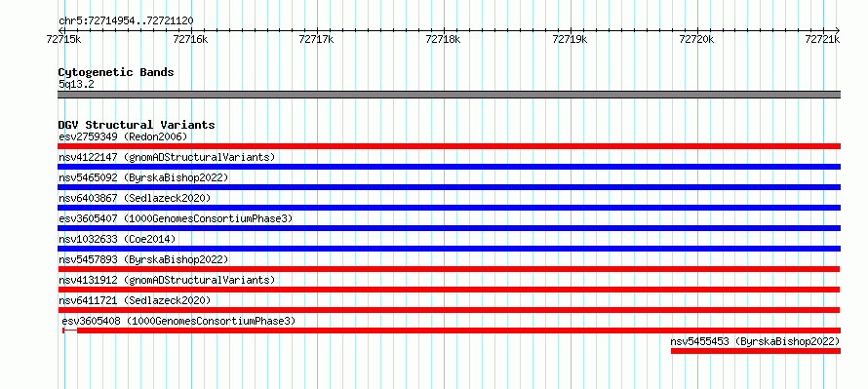
Task: Click the 72715k ruler tick label
Action: [x=64, y=39]
